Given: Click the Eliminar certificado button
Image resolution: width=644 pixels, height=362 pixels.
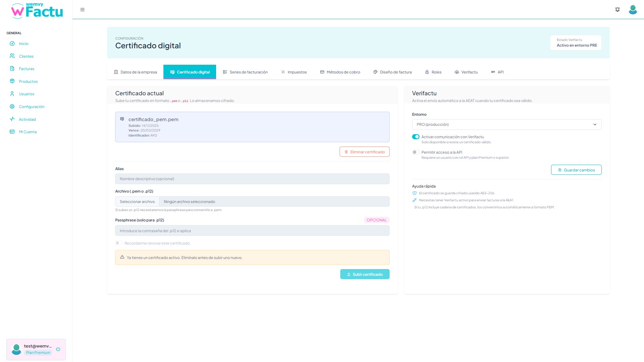Looking at the screenshot, I should (x=364, y=152).
